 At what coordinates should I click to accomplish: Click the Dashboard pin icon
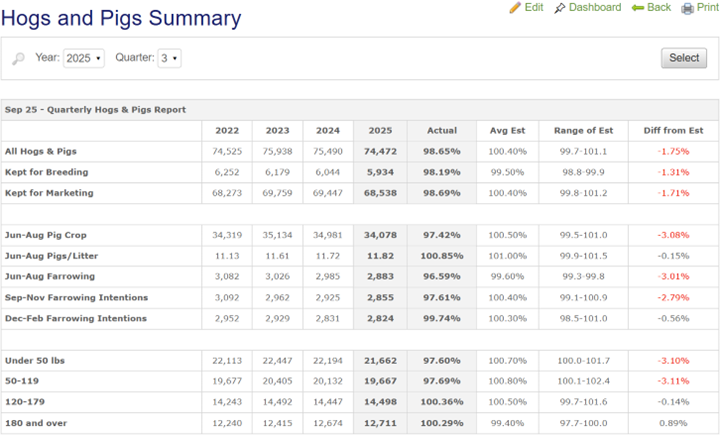[560, 8]
